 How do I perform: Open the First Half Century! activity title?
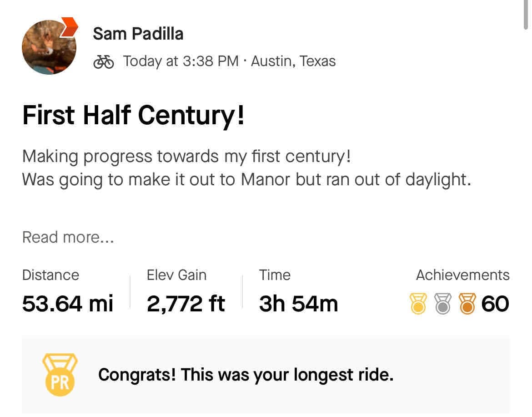[133, 115]
